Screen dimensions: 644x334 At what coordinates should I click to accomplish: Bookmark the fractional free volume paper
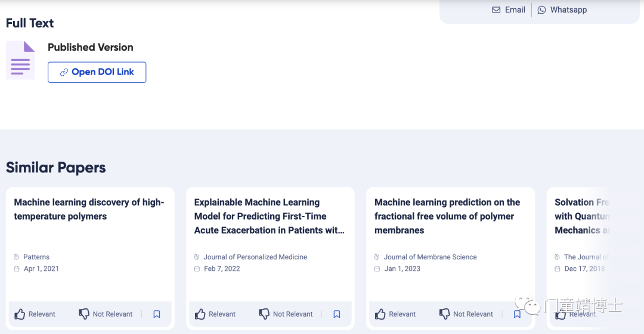(517, 314)
